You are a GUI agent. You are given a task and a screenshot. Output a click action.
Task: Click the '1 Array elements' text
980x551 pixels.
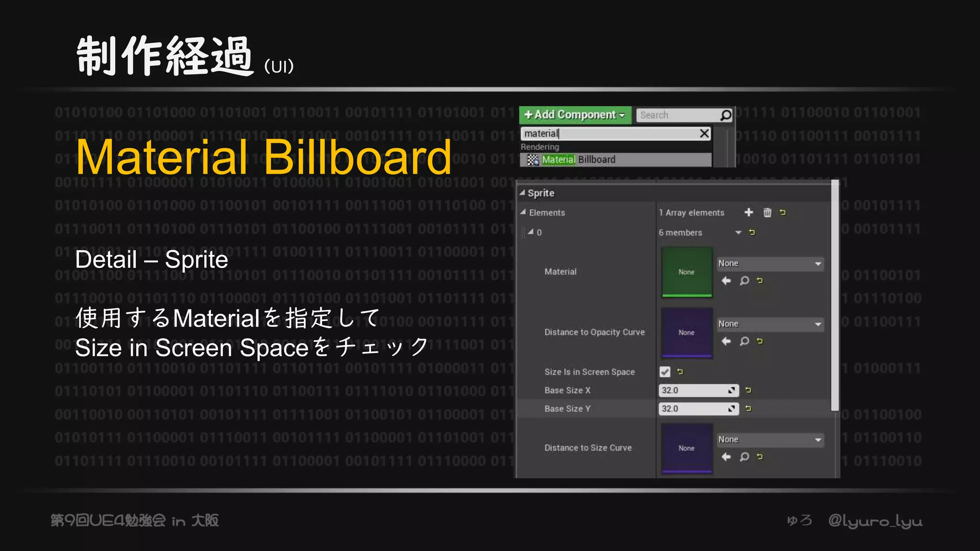pos(691,213)
